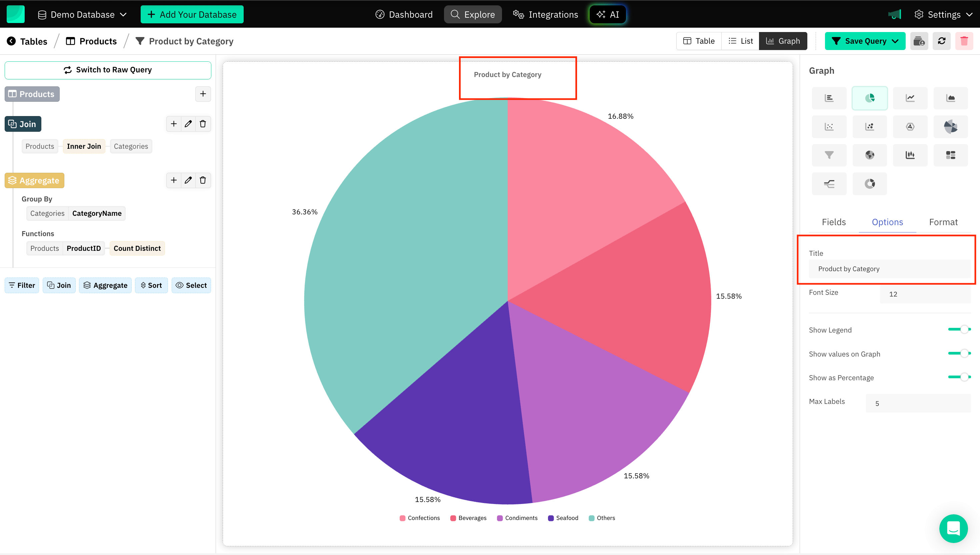
Task: Click the Switch to Raw Query button
Action: point(108,70)
